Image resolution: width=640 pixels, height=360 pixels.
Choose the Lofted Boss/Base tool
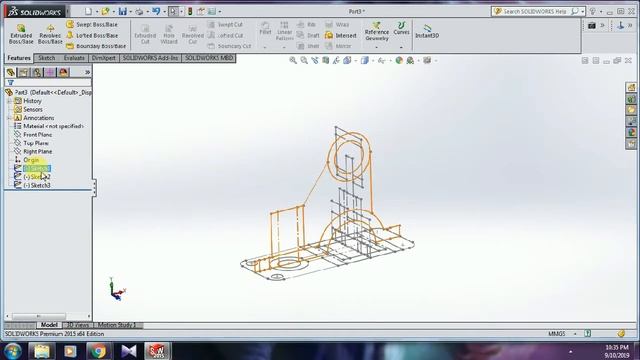pos(92,36)
